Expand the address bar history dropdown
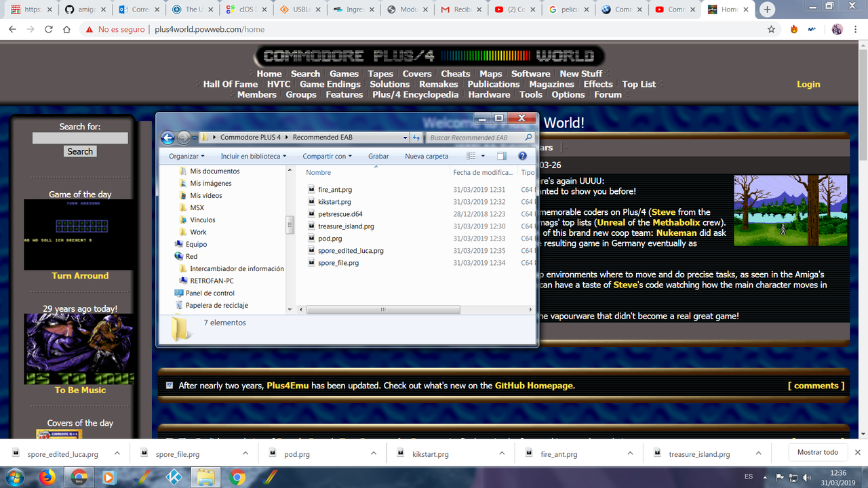Screen dimensions: 868x488 (406, 138)
